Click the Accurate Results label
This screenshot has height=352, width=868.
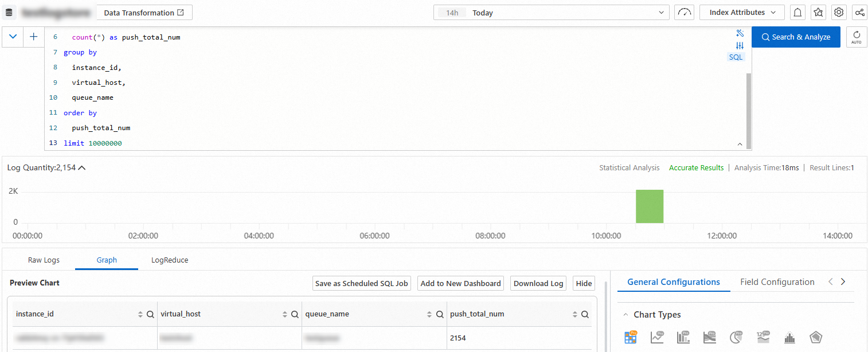tap(697, 168)
